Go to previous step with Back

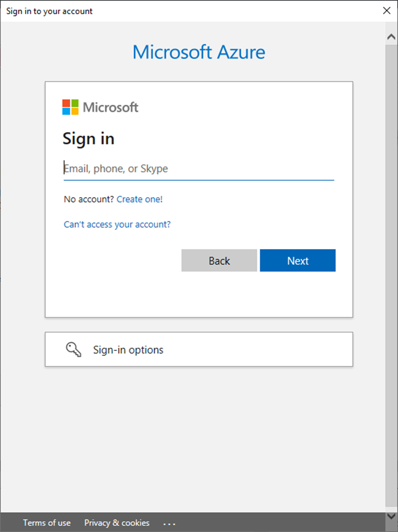[x=219, y=261]
